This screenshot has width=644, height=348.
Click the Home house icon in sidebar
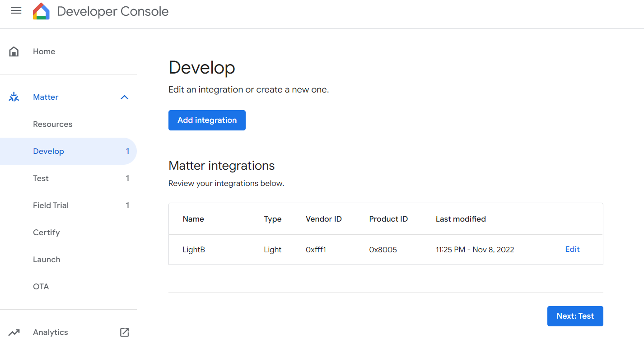point(14,51)
